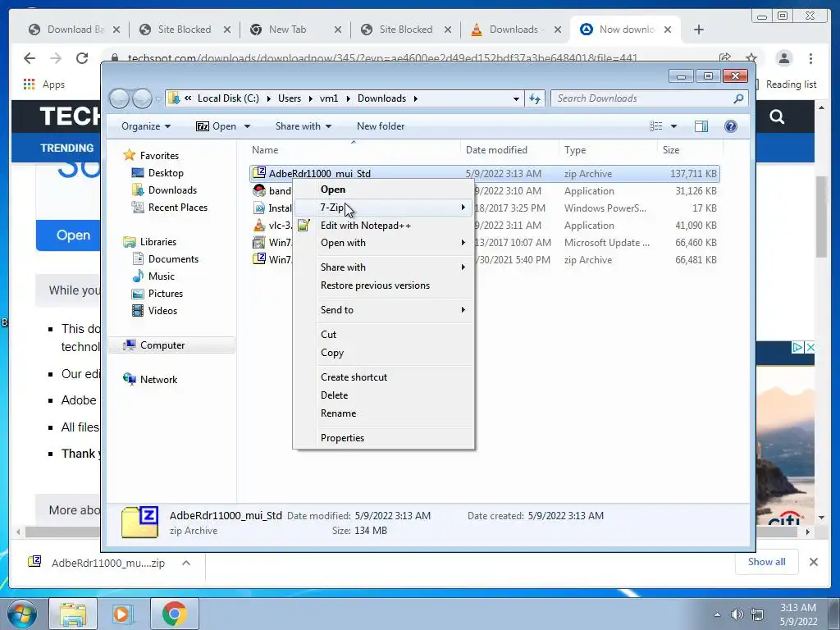Screen dimensions: 840x630
Task: Choose Open in the context menu
Action: [383, 189]
